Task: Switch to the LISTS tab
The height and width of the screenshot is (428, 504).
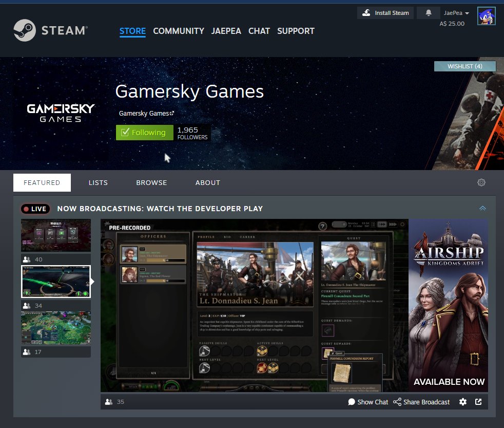Action: pos(98,182)
